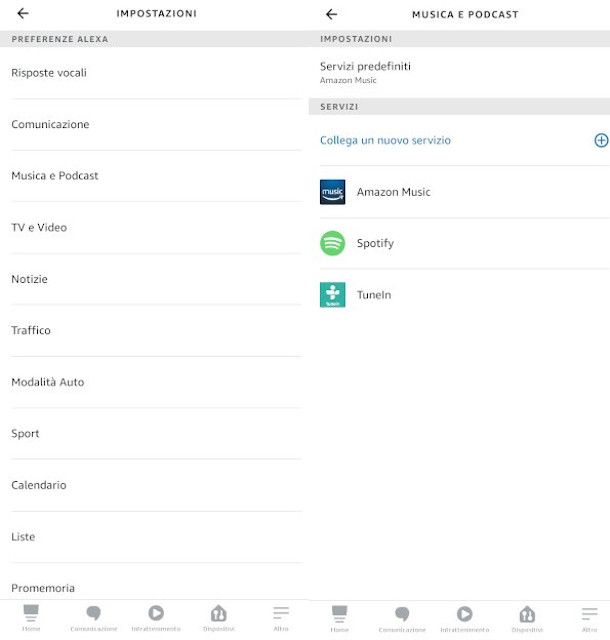Open the Promemoria entry

pyautogui.click(x=156, y=588)
